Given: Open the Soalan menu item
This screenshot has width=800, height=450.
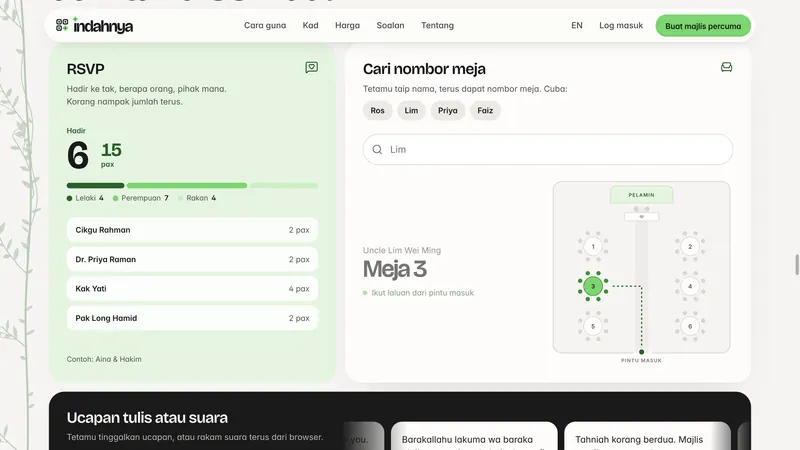Looking at the screenshot, I should tap(390, 26).
